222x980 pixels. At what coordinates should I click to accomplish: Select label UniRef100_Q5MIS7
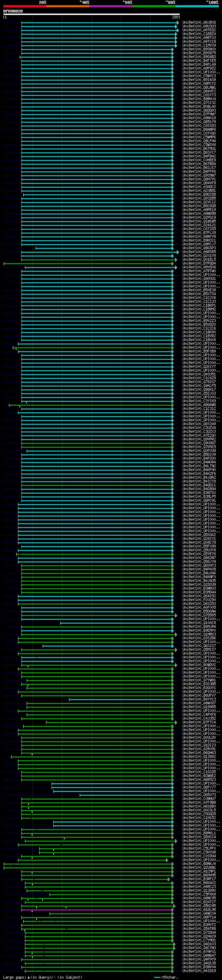199,649
